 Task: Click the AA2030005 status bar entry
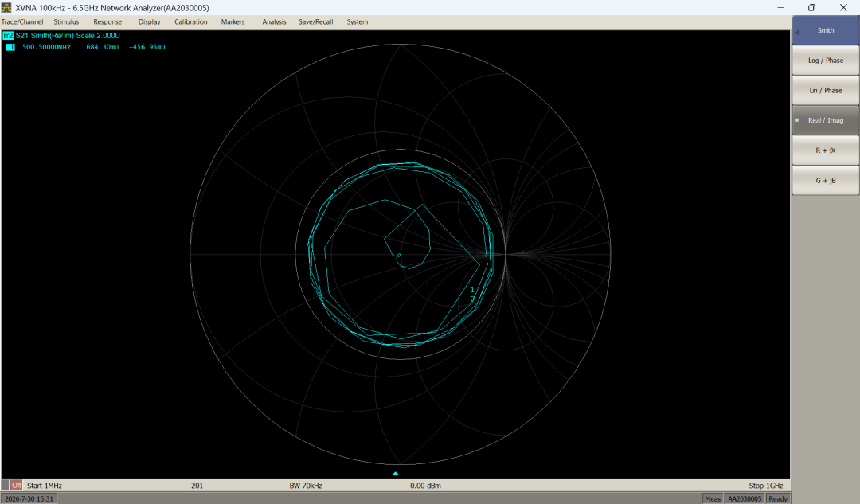pos(745,498)
